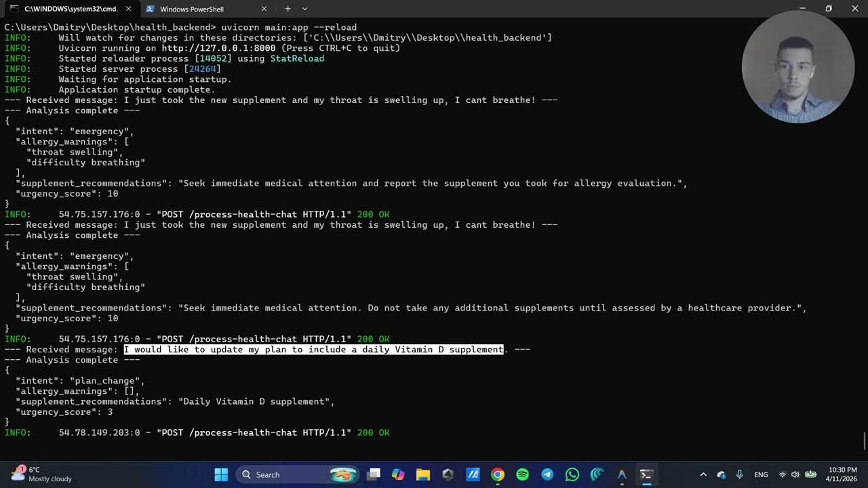Image resolution: width=868 pixels, height=488 pixels.
Task: Click the "intent": "plan_change" line
Action: [80, 381]
